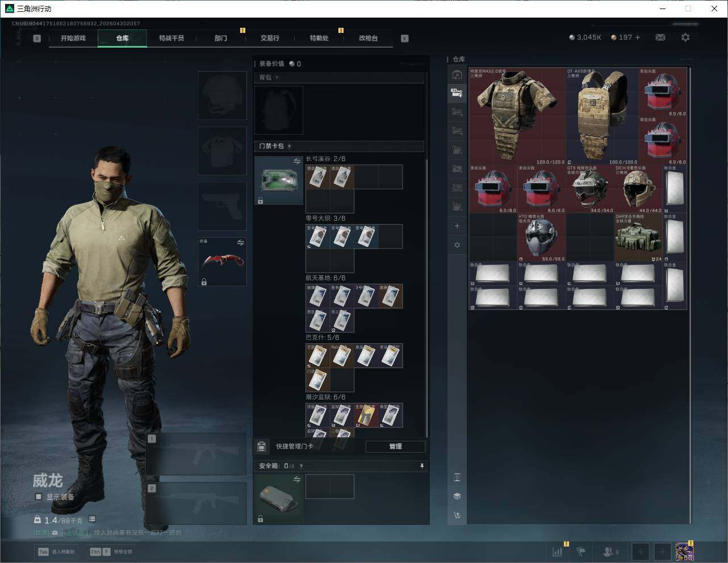Open the stats bar chart icon
728x563 pixels.
tap(558, 552)
